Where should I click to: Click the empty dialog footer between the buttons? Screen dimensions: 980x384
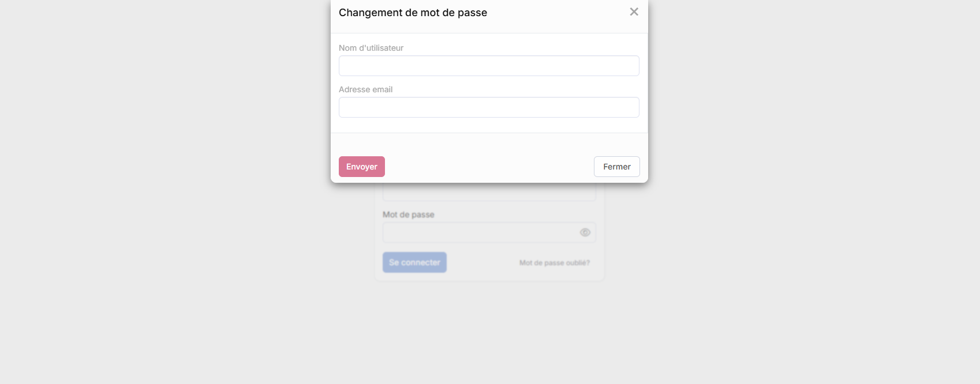(x=488, y=167)
